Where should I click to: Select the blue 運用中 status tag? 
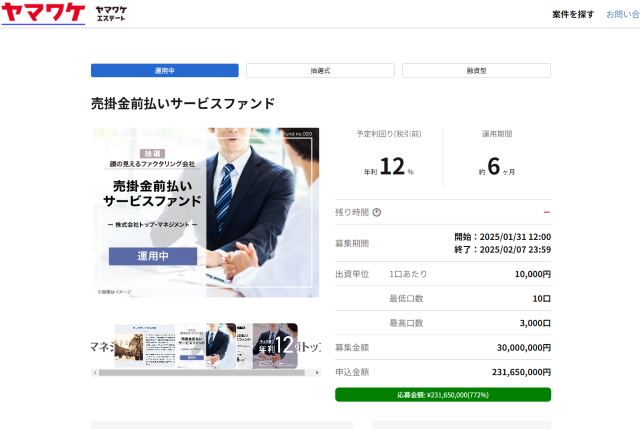pos(165,71)
